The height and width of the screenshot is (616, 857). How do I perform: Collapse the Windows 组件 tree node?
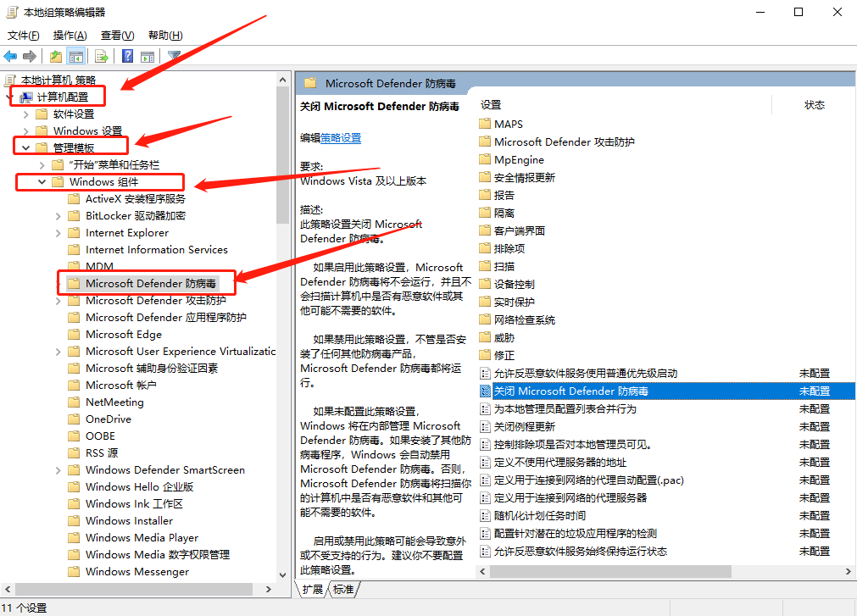coord(42,180)
